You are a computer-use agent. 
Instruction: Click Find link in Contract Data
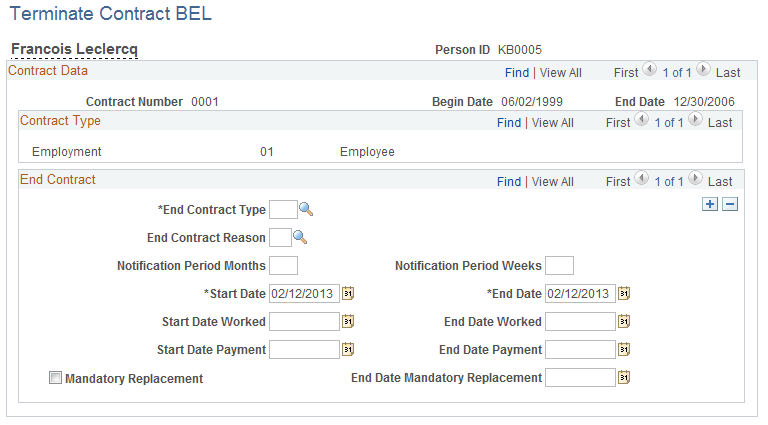(x=517, y=73)
